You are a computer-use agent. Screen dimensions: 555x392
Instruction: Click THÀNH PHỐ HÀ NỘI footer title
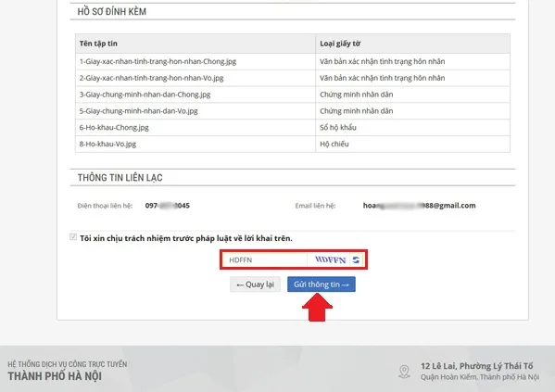coord(55,376)
